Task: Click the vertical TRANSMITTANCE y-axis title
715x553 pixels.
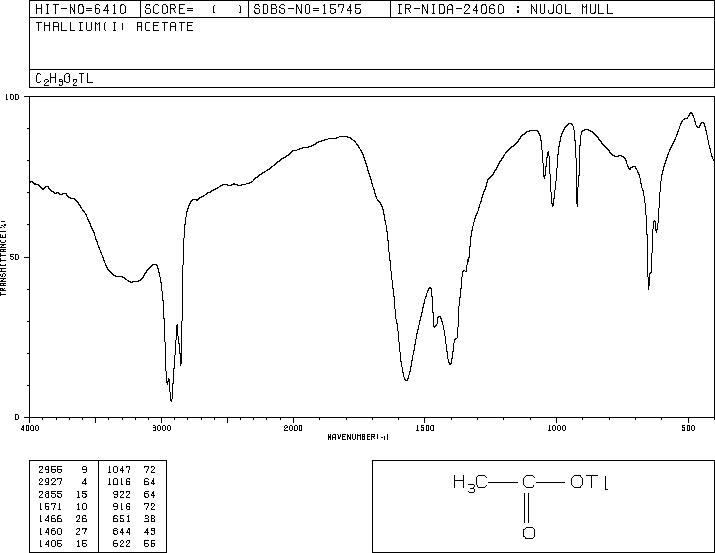Action: [3, 257]
